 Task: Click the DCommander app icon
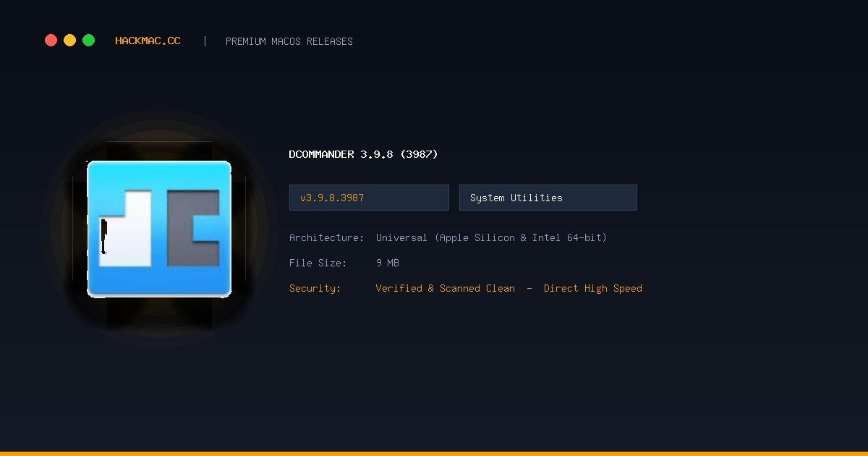point(159,229)
